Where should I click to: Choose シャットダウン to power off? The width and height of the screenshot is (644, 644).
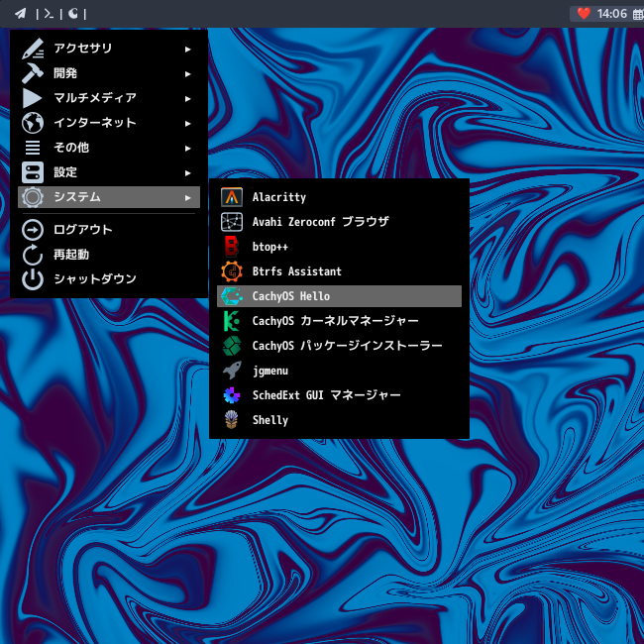109,279
